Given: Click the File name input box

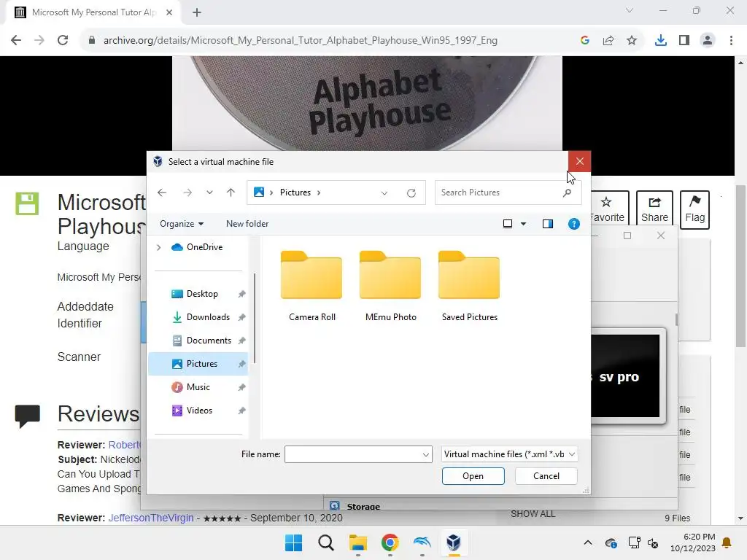Looking at the screenshot, I should click(x=353, y=454).
